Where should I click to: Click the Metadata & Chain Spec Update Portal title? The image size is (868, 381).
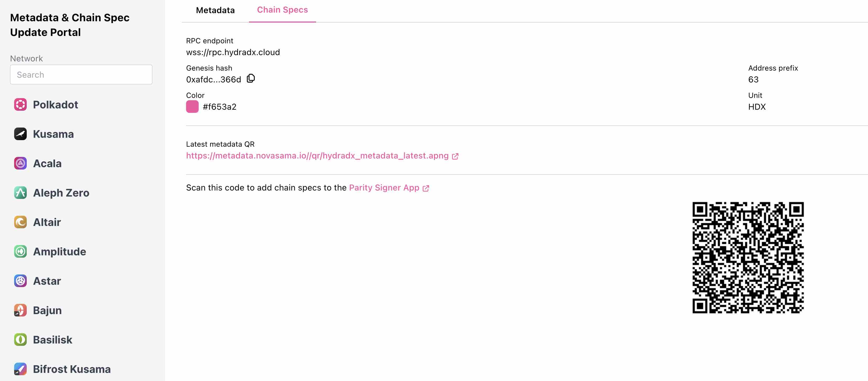[70, 25]
